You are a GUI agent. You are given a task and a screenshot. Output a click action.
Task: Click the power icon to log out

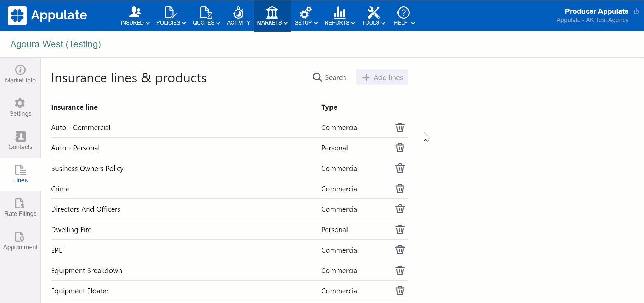click(636, 11)
